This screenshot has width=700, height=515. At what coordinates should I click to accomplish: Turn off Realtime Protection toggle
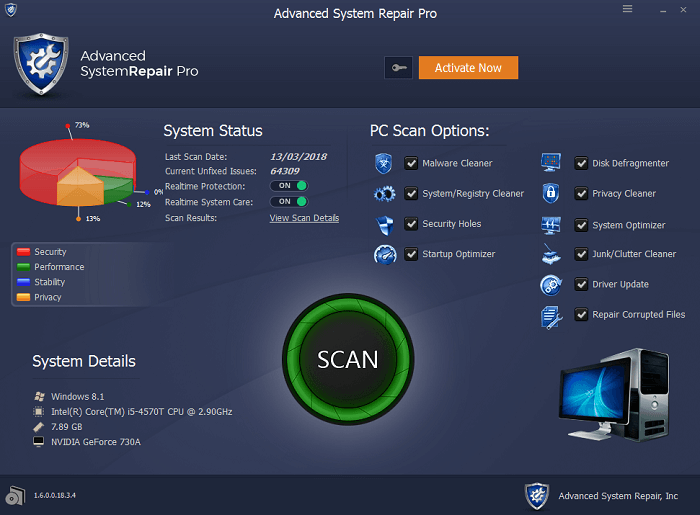tap(289, 186)
